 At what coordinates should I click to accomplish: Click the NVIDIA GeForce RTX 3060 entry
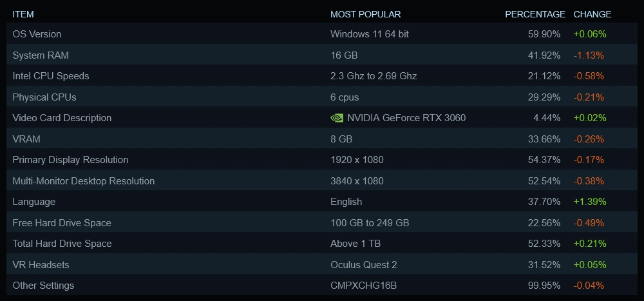pos(406,118)
